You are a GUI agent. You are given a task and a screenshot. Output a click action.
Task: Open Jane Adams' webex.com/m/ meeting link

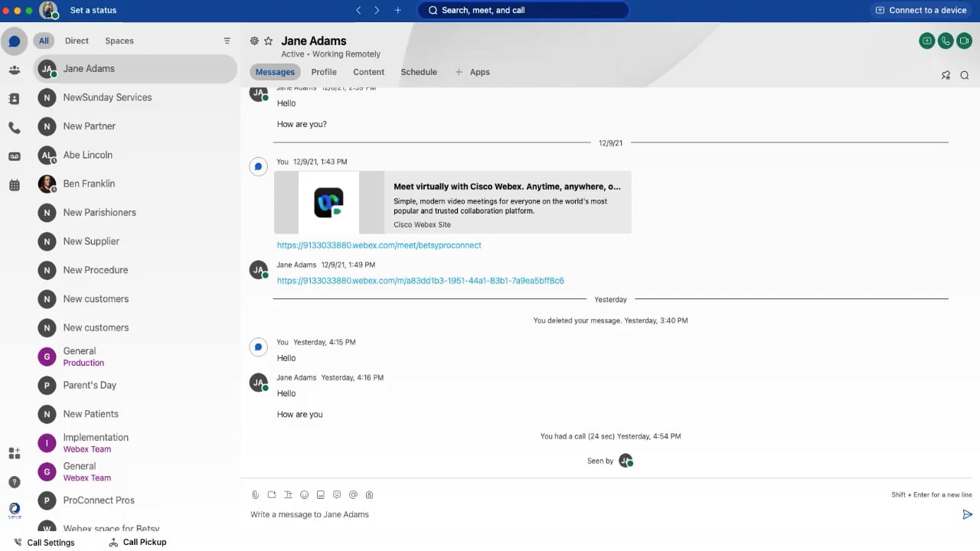click(x=420, y=281)
